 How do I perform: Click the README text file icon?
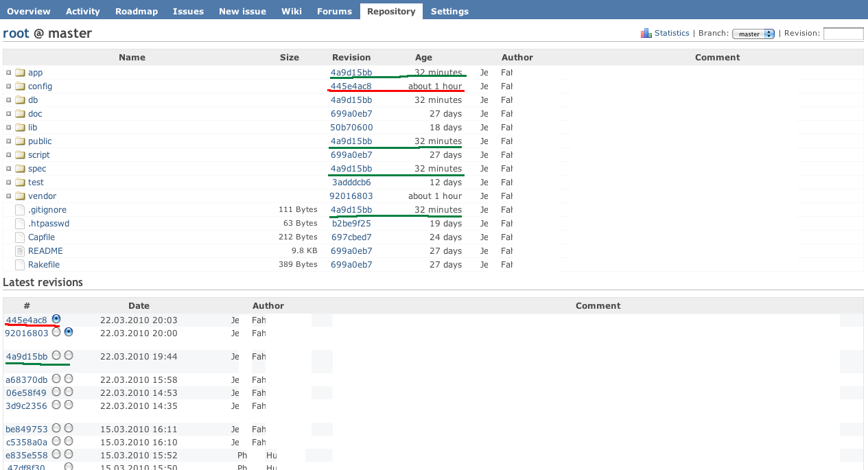(20, 251)
